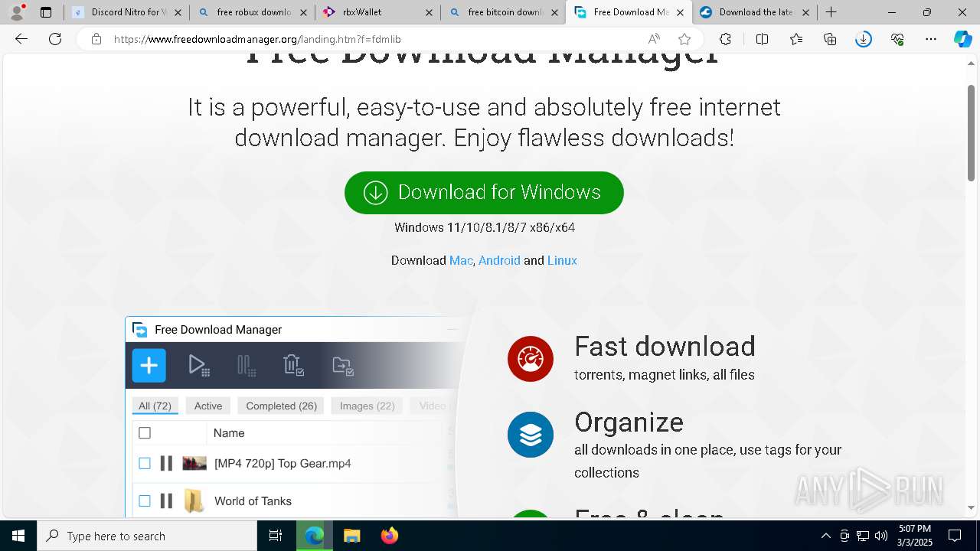This screenshot has width=980, height=551.
Task: Open File Explorer from the taskbar
Action: coord(351,536)
